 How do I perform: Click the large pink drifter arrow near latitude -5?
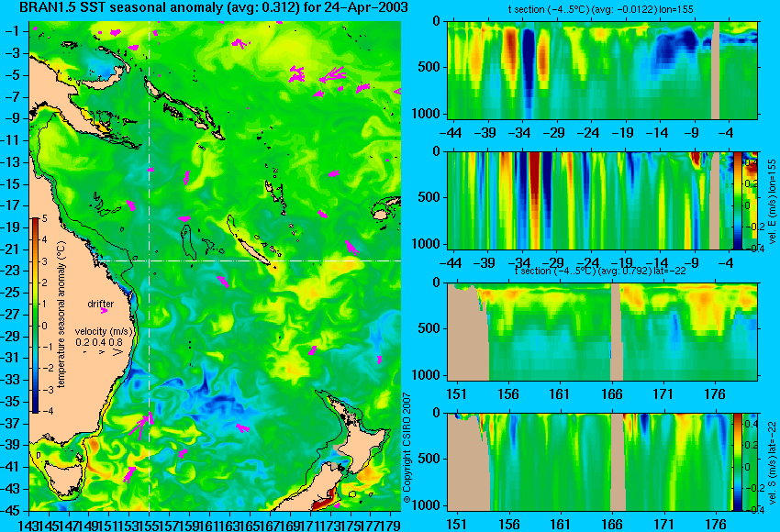332,75
